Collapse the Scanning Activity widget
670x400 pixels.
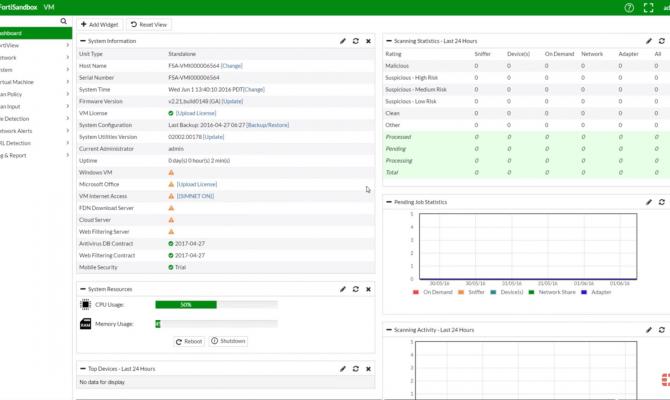(389, 330)
